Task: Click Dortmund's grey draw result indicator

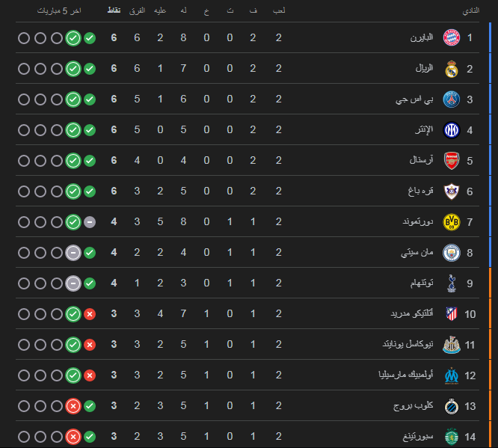Action: pos(90,222)
